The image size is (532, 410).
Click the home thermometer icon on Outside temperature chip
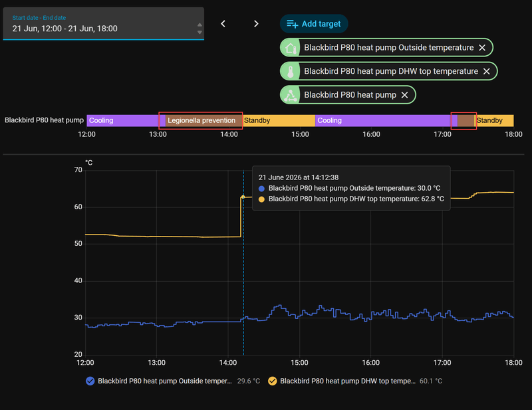291,48
